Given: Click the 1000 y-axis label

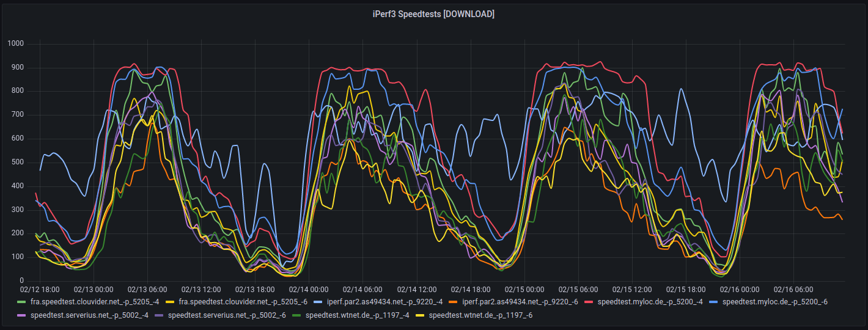Looking at the screenshot, I should coord(15,43).
